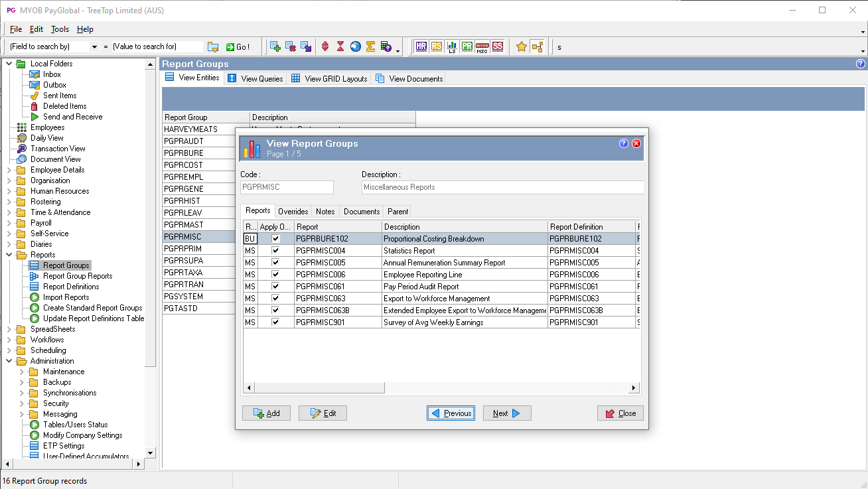The width and height of the screenshot is (868, 489).
Task: Click the Value to search for field
Action: tap(157, 47)
